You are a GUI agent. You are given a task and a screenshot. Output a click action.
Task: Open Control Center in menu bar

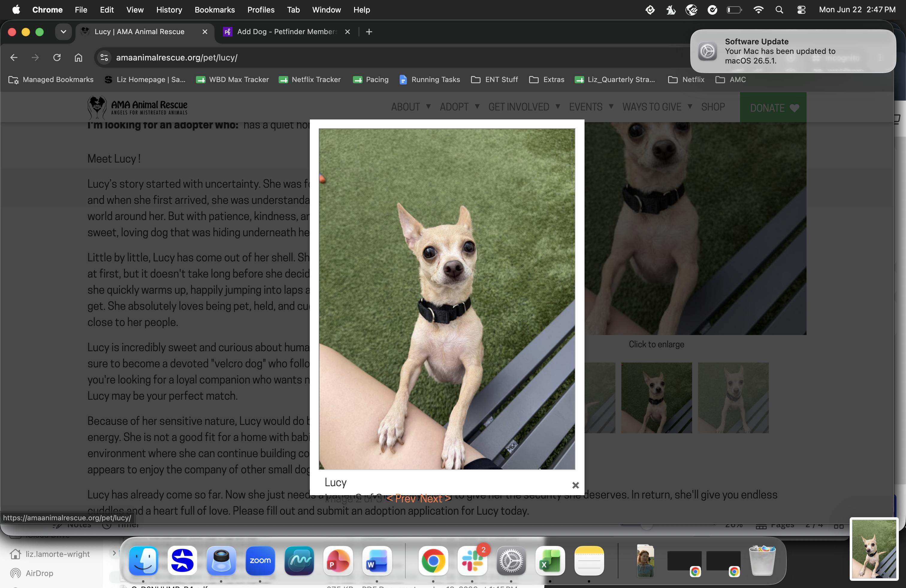pyautogui.click(x=801, y=10)
